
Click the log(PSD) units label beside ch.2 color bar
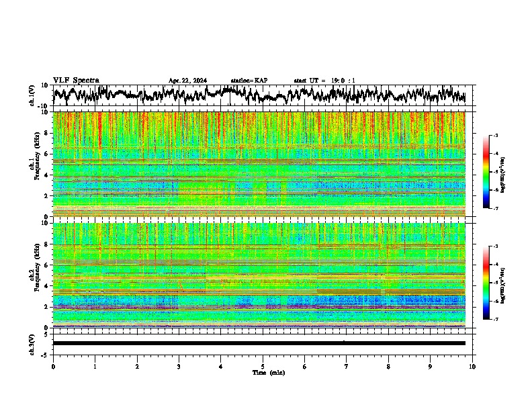point(502,285)
